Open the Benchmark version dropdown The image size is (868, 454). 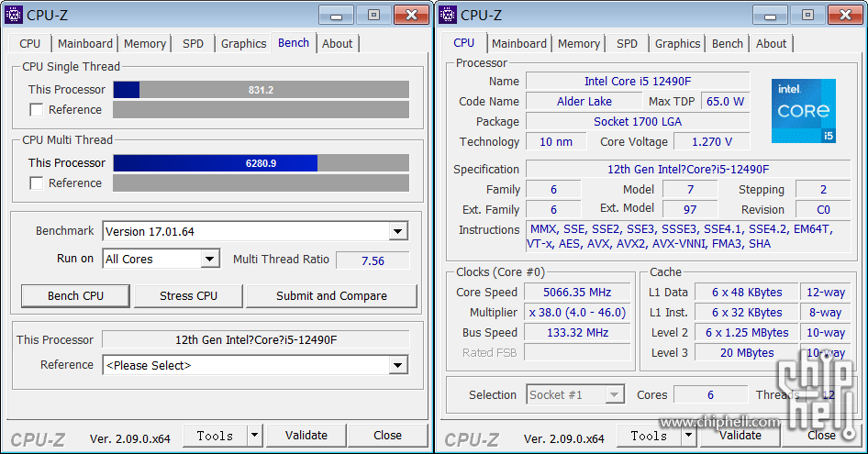[x=397, y=231]
